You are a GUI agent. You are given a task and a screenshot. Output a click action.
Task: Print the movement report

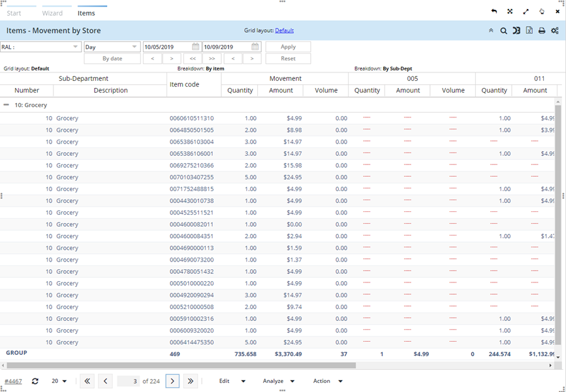tap(541, 31)
